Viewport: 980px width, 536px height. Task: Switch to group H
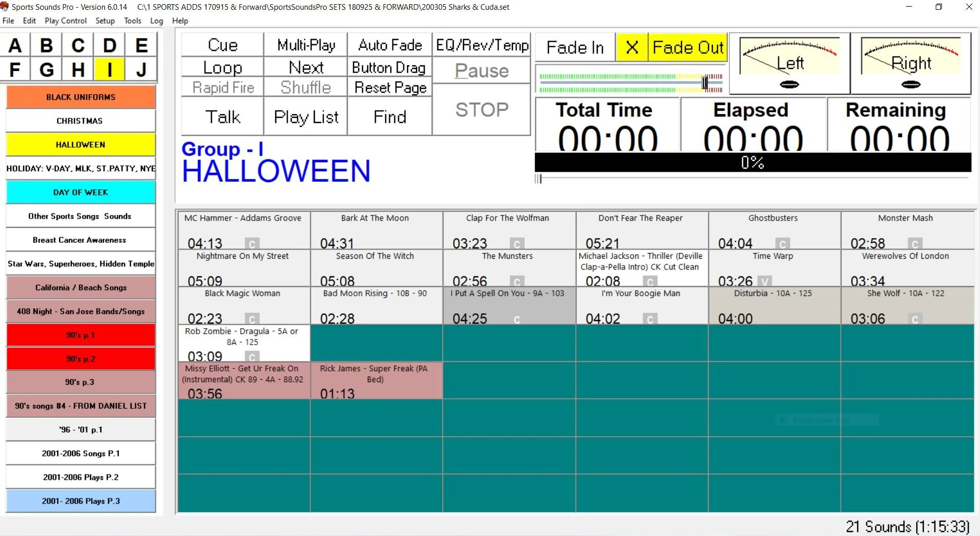pos(78,69)
